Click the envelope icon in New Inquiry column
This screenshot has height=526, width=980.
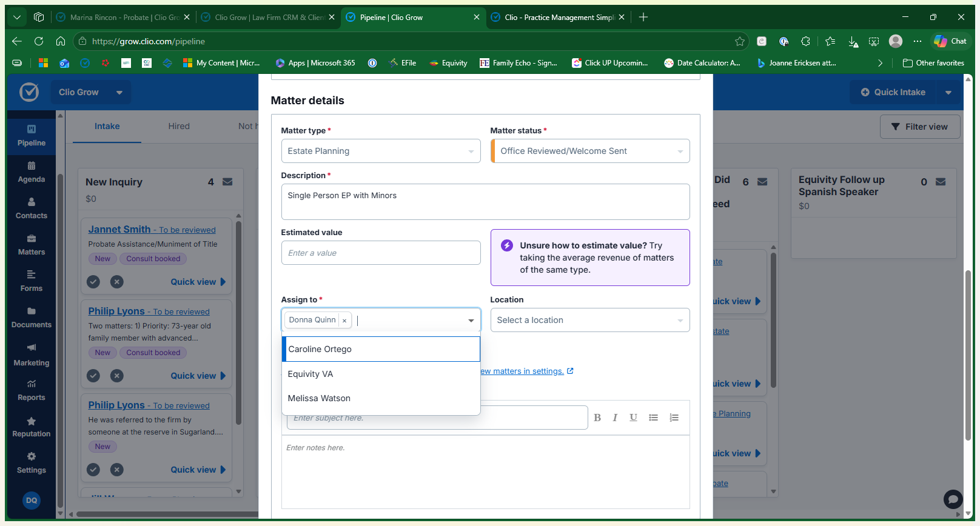click(227, 182)
